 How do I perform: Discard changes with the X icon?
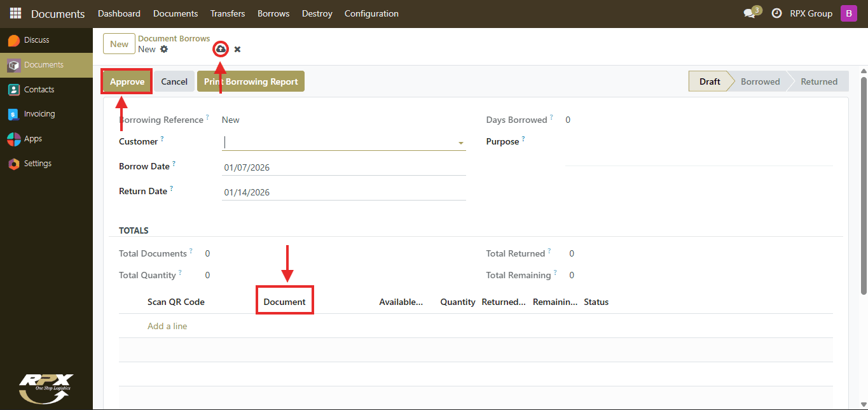[237, 49]
